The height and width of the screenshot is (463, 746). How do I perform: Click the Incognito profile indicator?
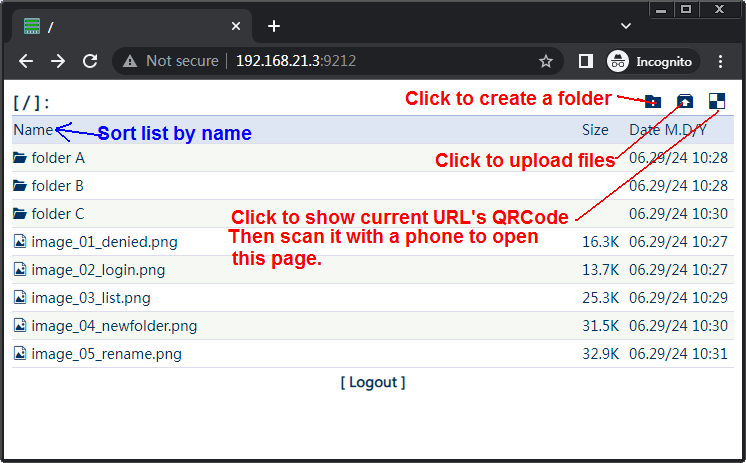650,61
